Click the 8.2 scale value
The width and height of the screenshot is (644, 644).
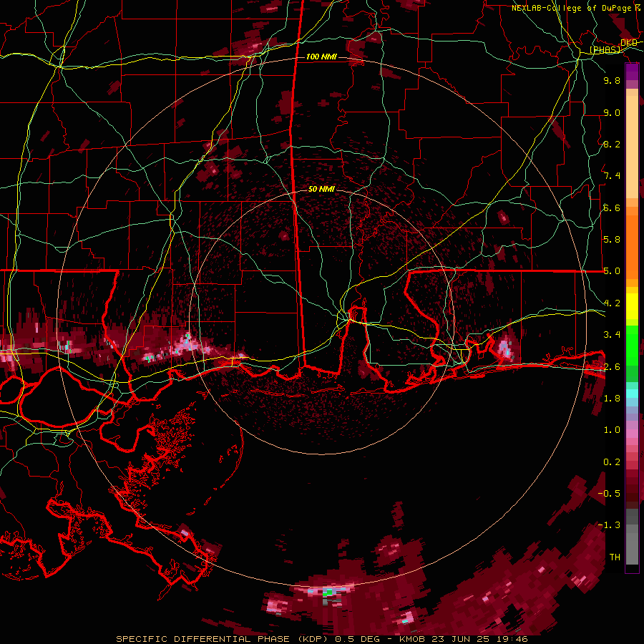point(612,144)
